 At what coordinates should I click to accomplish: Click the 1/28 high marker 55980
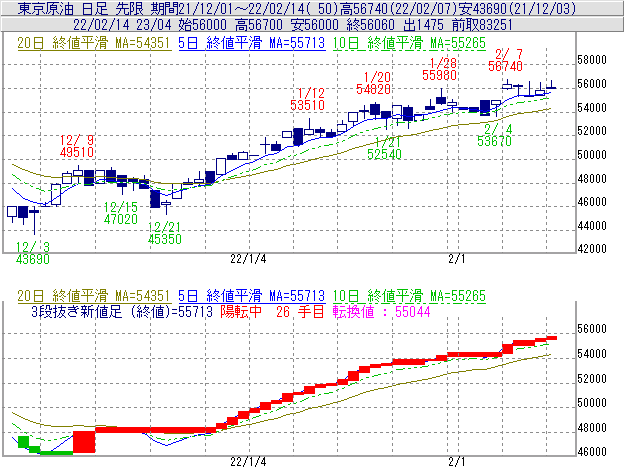(x=440, y=75)
